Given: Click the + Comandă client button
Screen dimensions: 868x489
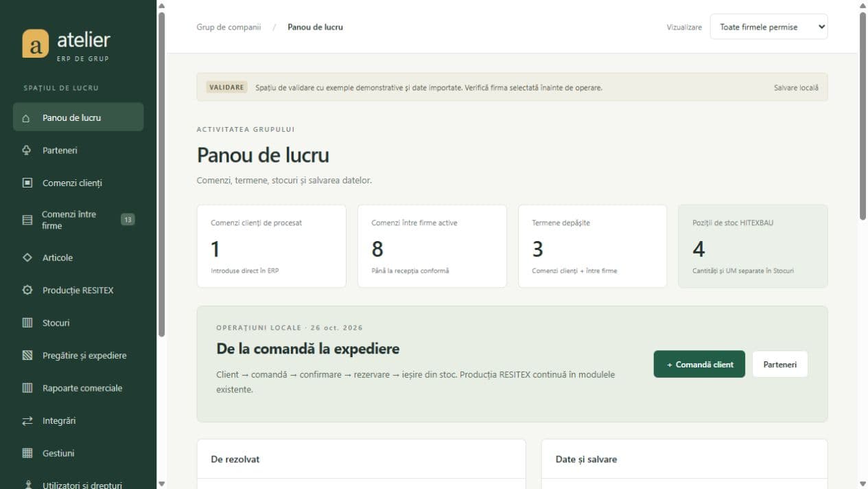Looking at the screenshot, I should (x=699, y=364).
